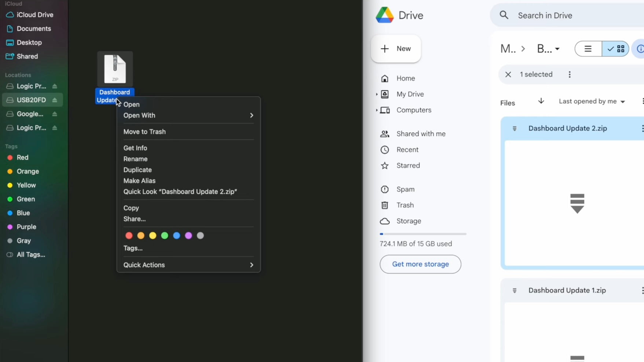
Task: Open Shared with me in Drive
Action: 421,134
